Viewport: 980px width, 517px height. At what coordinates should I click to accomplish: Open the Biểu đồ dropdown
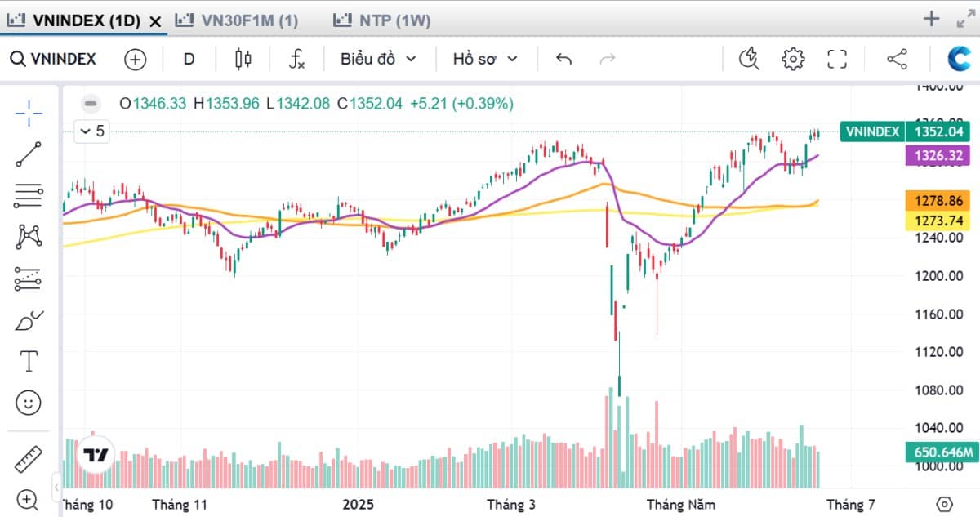pos(378,59)
